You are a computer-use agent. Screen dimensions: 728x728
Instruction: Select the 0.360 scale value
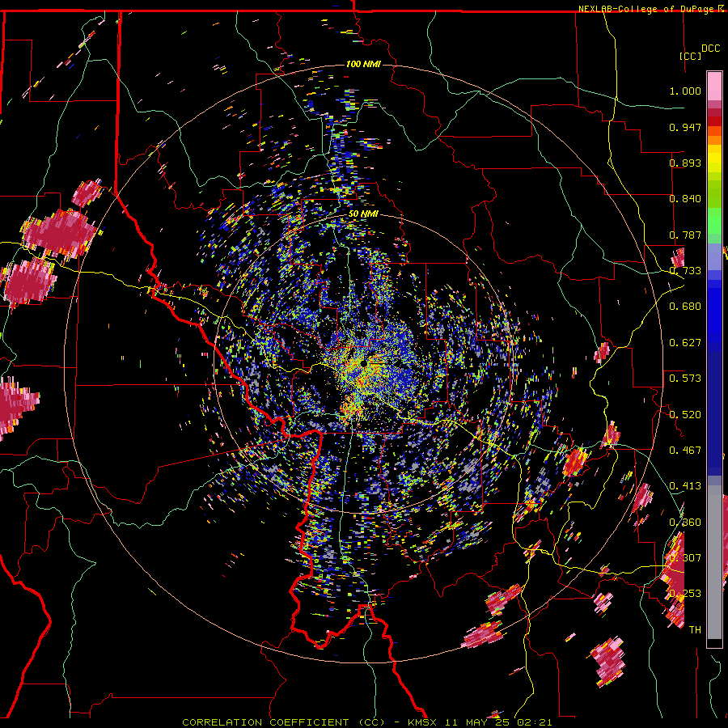tap(685, 522)
